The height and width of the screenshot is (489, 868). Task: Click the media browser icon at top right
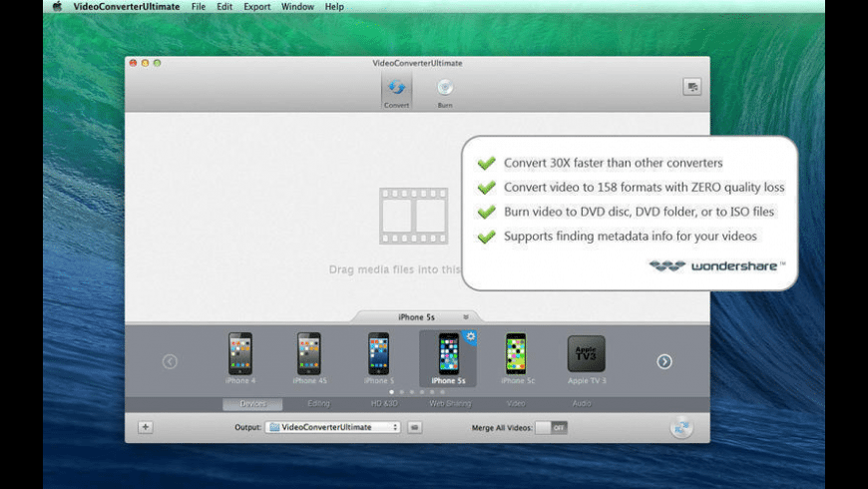692,87
